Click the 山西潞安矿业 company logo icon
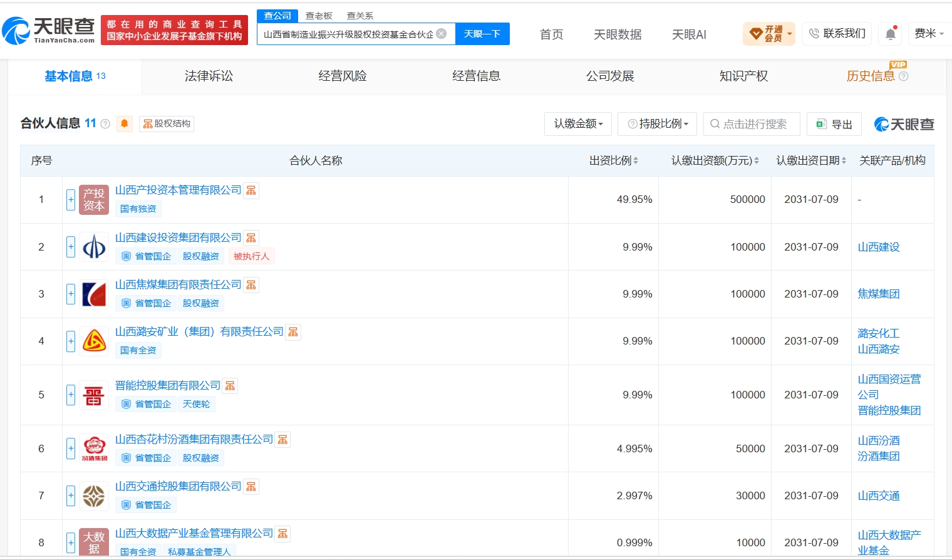This screenshot has height=560, width=952. click(94, 341)
